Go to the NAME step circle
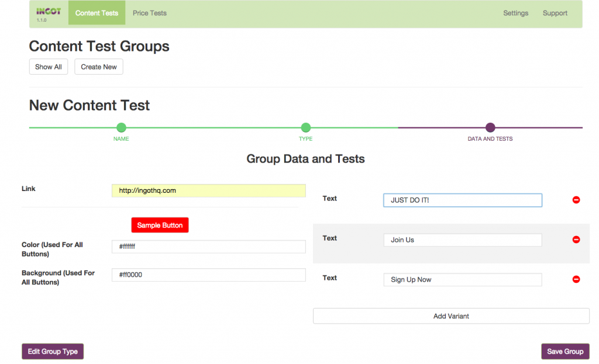This screenshot has height=364, width=599. click(x=121, y=127)
